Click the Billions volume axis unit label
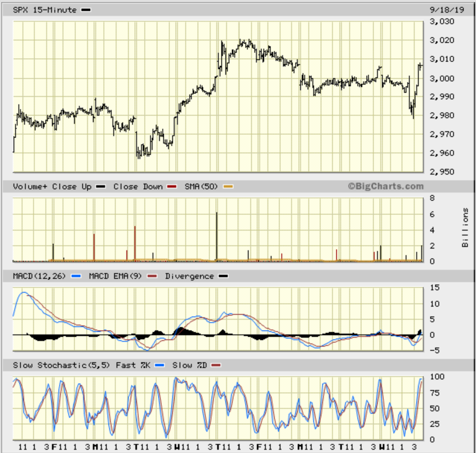Viewport: 476px width, 453px height. point(465,228)
